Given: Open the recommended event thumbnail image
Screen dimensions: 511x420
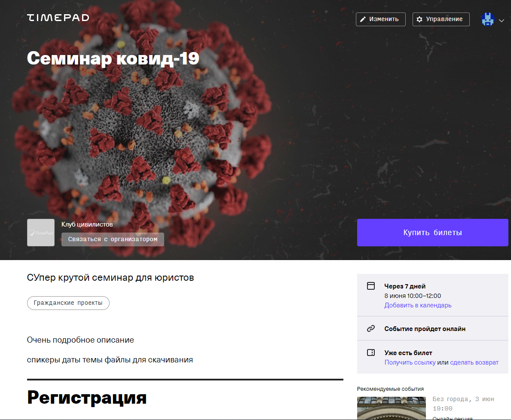Looking at the screenshot, I should tap(392, 408).
